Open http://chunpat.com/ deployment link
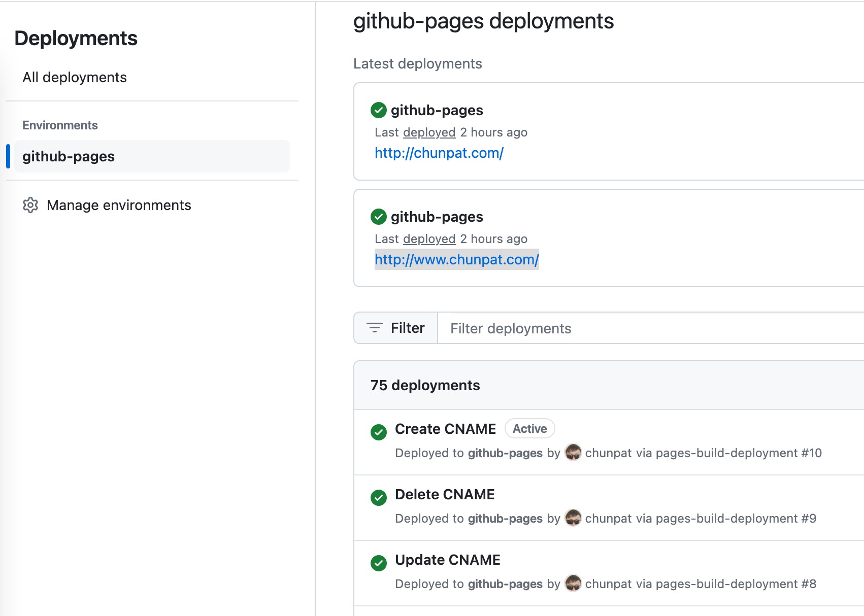864x616 pixels. [x=439, y=153]
